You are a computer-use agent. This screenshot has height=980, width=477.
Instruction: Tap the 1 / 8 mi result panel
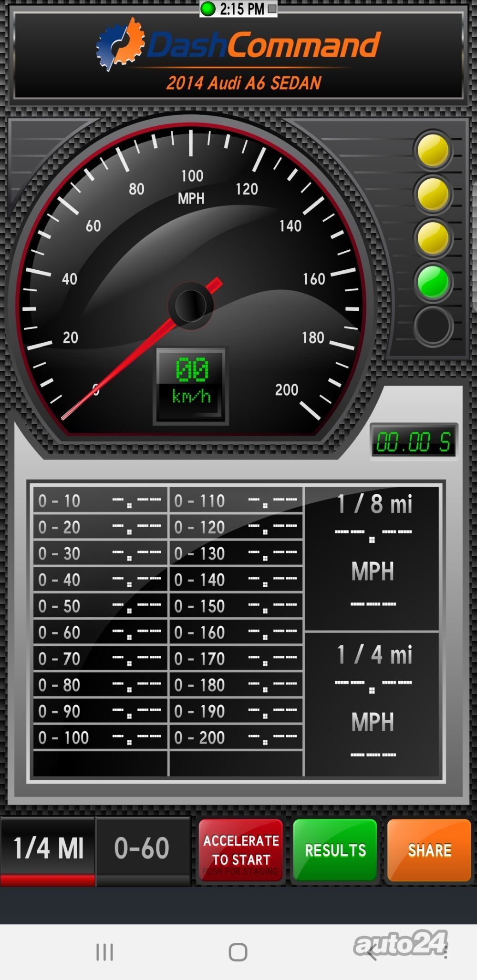(x=372, y=557)
